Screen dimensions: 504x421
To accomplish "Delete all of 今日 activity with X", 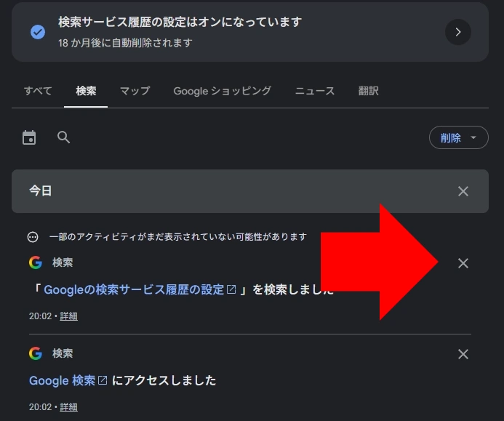I will click(x=463, y=191).
